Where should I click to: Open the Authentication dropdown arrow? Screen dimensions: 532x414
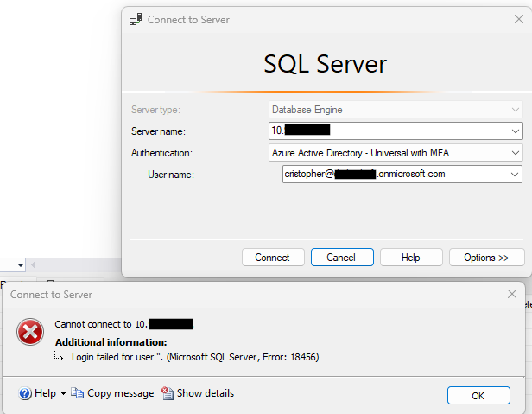515,153
